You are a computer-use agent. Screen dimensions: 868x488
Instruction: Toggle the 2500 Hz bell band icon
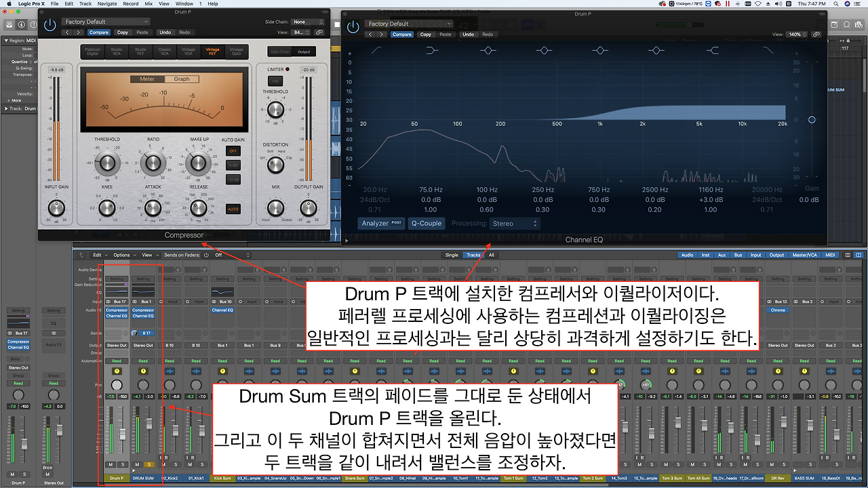[656, 51]
